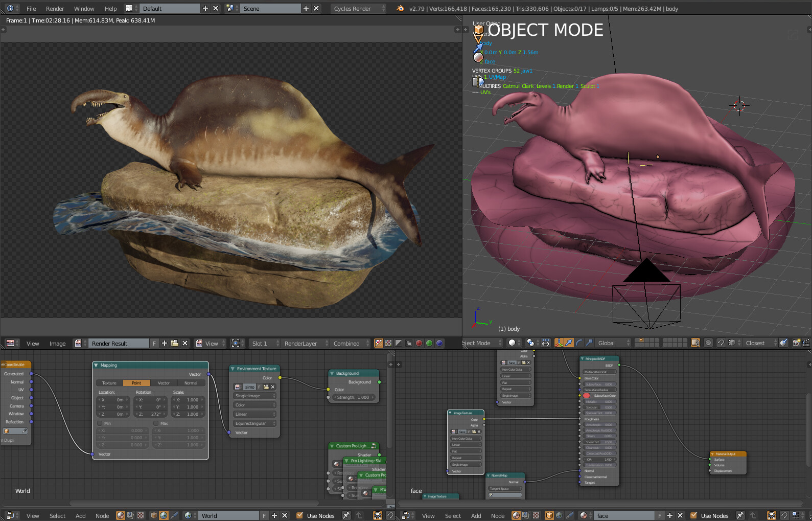Toggle the 3D manipulator axis icon

559,343
